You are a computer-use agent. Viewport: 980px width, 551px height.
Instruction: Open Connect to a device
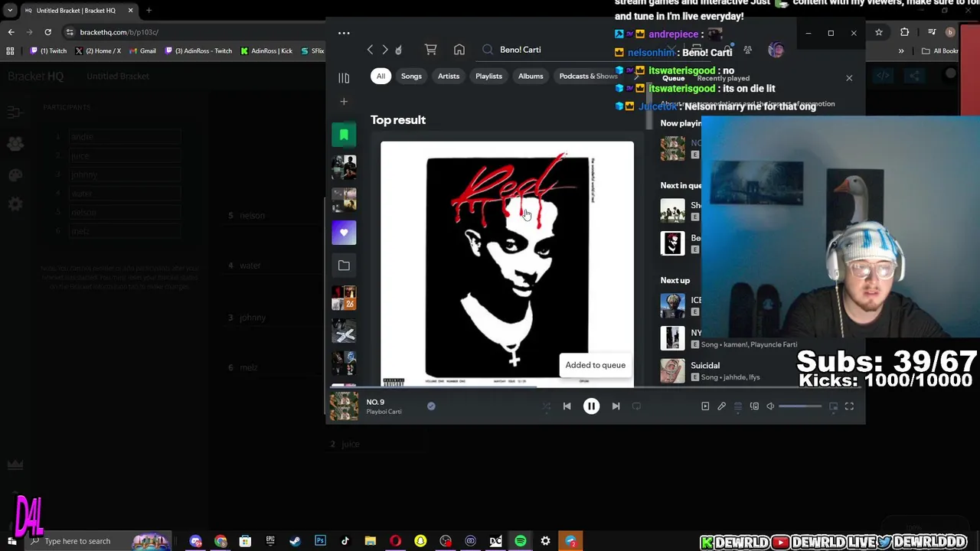(x=754, y=406)
